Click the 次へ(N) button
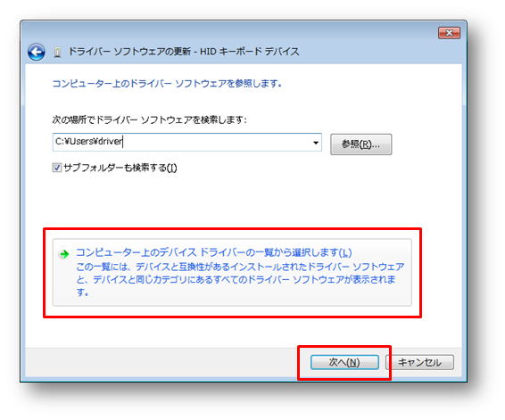 pos(344,362)
